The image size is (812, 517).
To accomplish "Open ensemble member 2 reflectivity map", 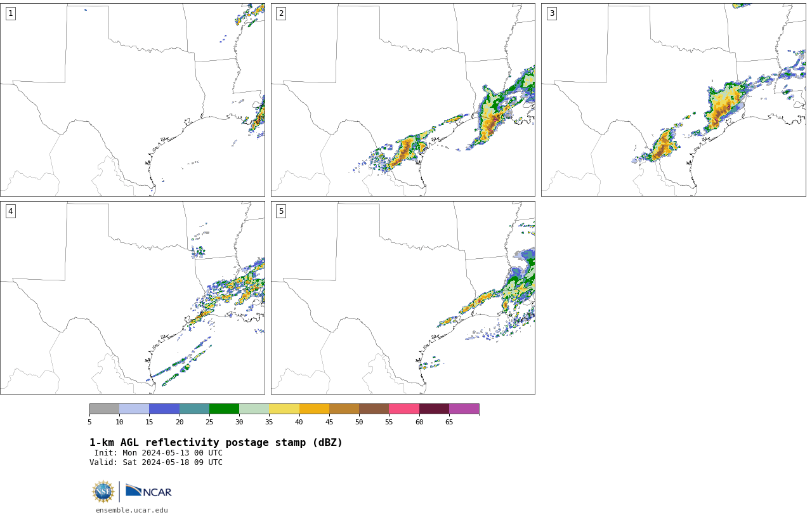I will click(x=403, y=100).
